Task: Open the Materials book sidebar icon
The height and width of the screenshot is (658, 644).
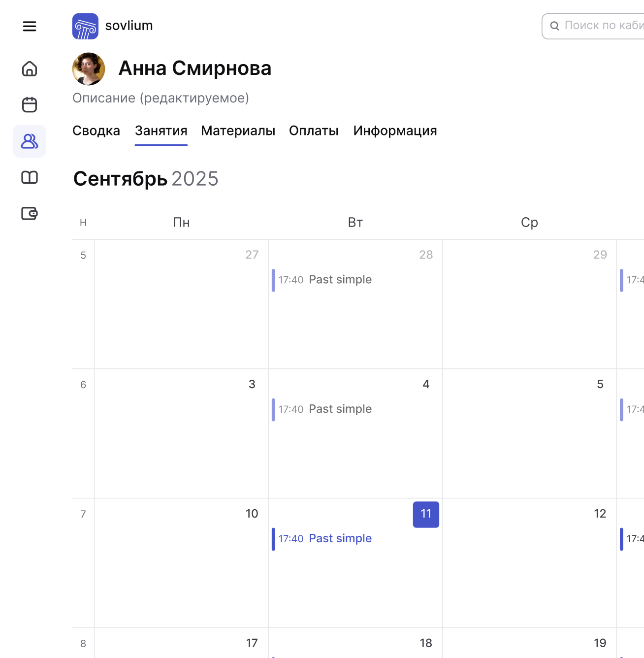Action: [30, 177]
